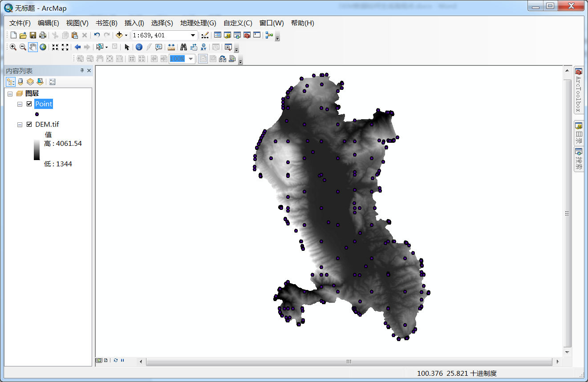Viewport: 588px width, 382px height.
Task: Open the 书签(B) menu
Action: [x=107, y=23]
